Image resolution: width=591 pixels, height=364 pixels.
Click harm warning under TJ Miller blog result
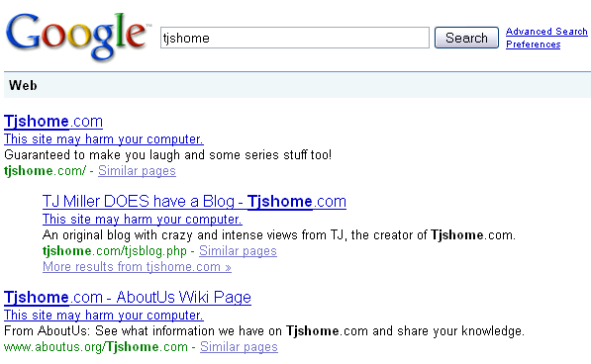[143, 219]
